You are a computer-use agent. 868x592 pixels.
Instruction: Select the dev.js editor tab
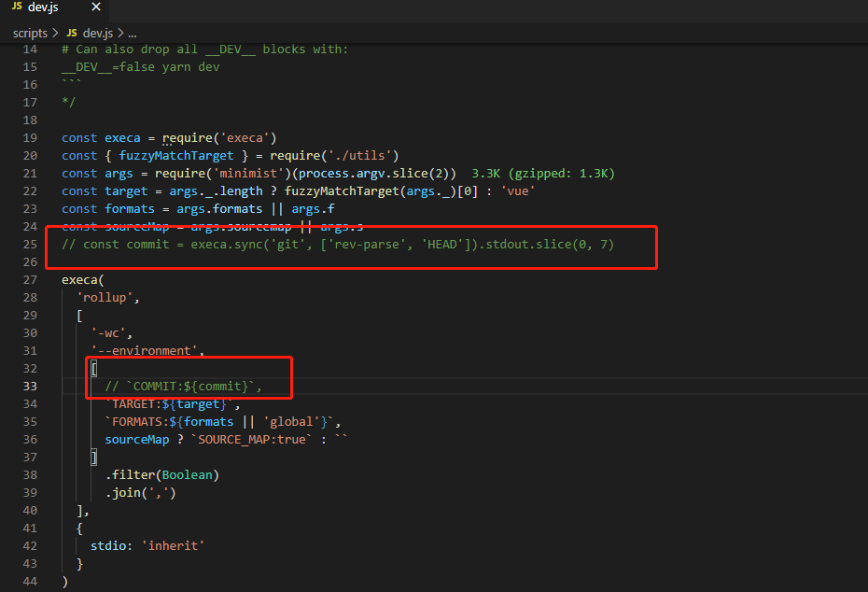point(42,7)
